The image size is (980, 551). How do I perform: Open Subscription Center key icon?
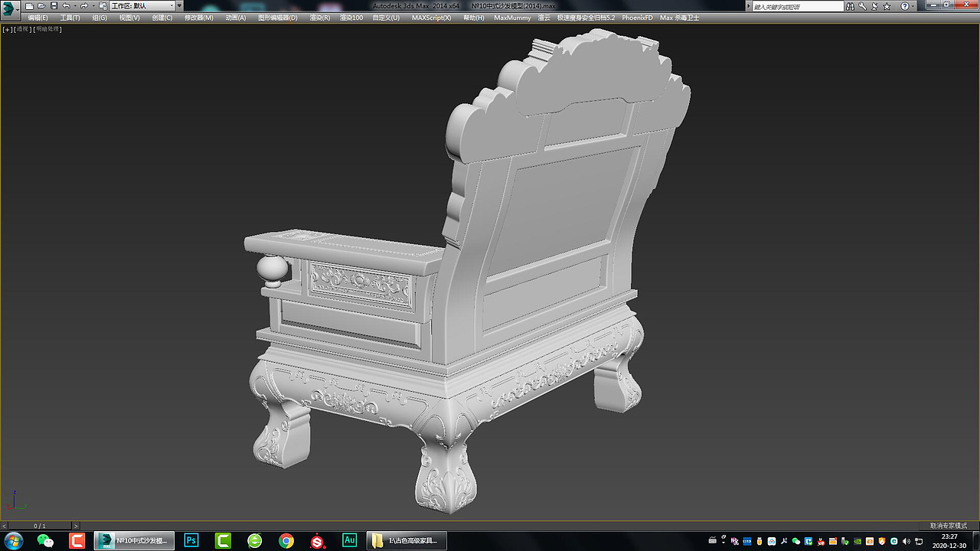pyautogui.click(x=862, y=6)
